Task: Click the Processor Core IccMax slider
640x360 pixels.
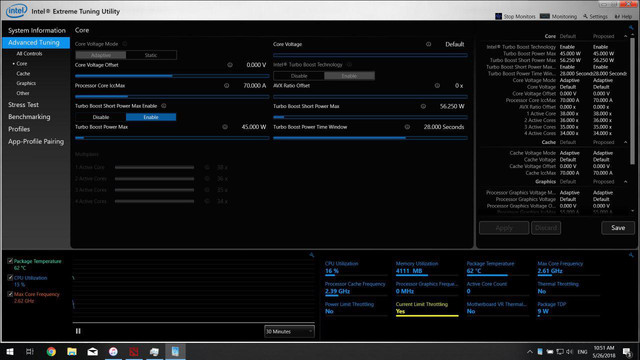Action: pyautogui.click(x=172, y=97)
